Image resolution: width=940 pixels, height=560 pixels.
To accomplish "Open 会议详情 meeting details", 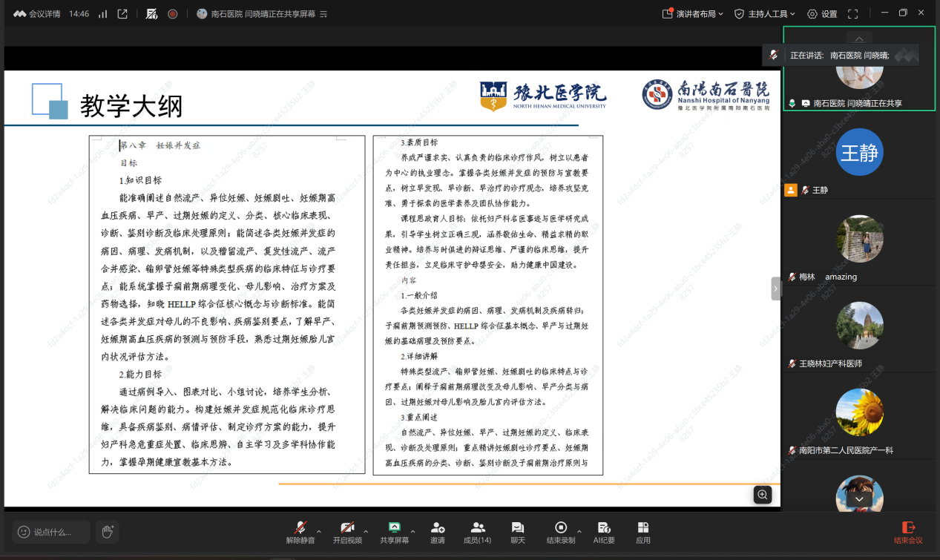I will (37, 13).
